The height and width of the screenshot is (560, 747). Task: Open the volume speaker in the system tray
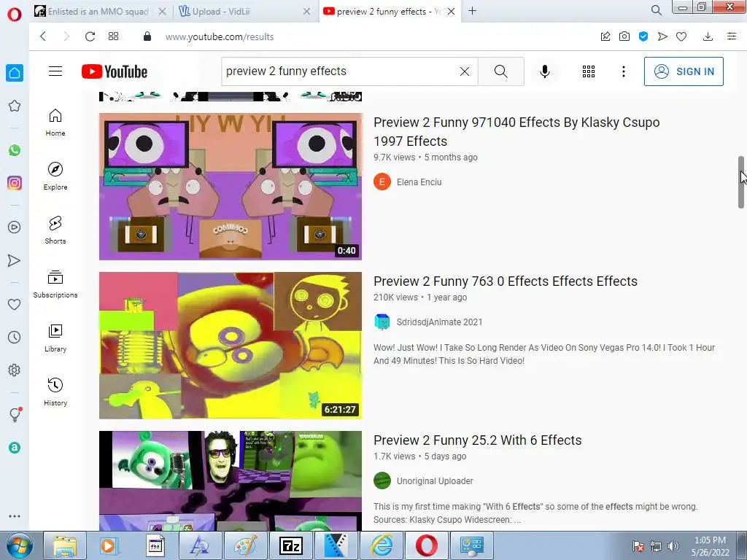tap(673, 546)
